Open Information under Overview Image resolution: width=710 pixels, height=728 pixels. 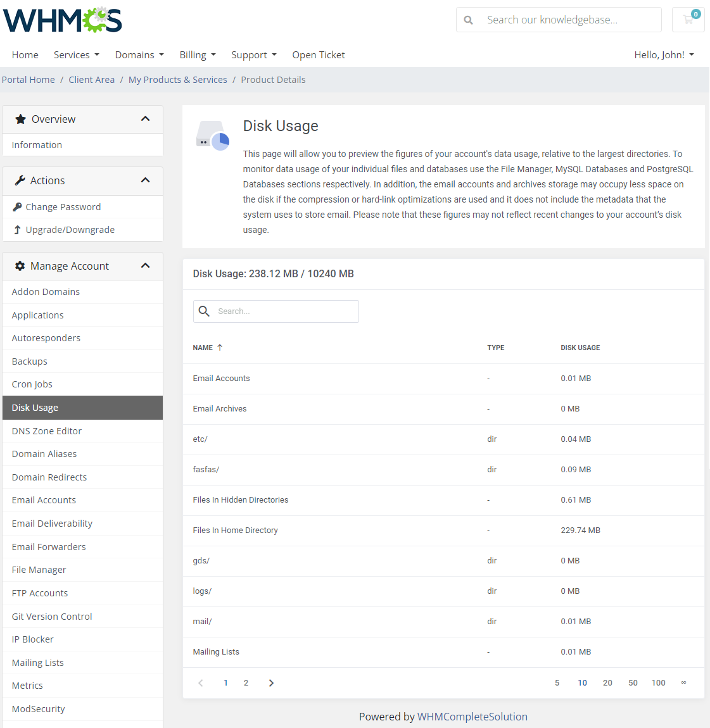[83, 145]
